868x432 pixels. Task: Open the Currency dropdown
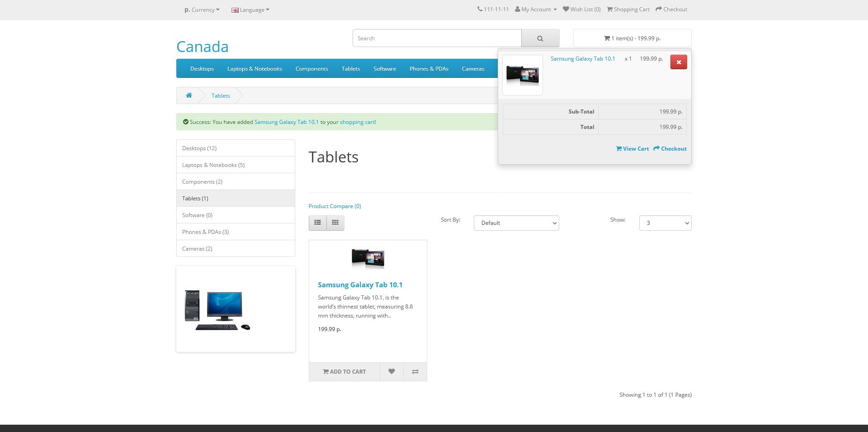(x=202, y=10)
